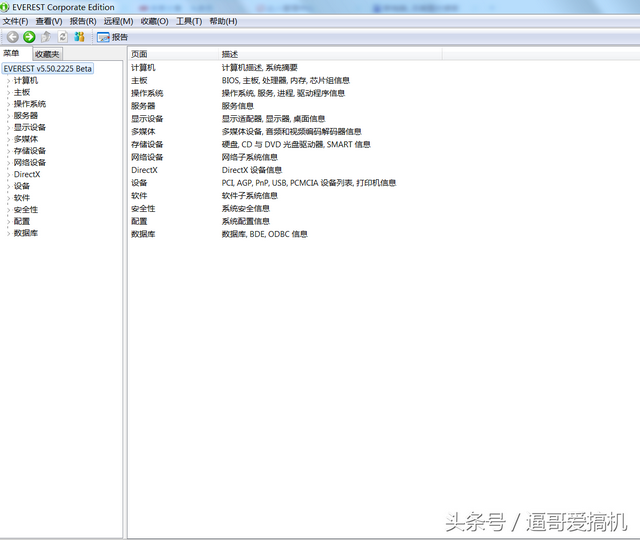Click the users manage icon in toolbar
Image resolution: width=640 pixels, height=540 pixels.
(x=79, y=37)
